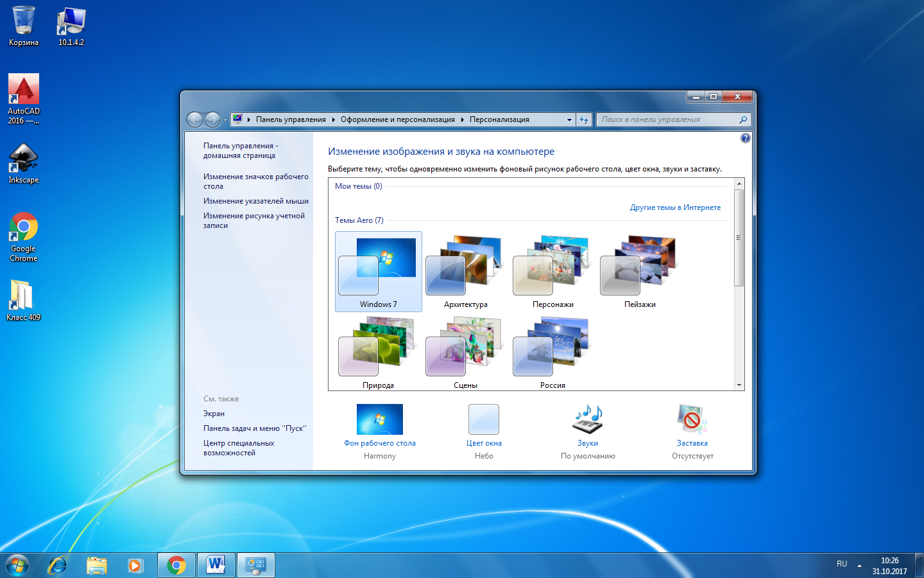Click the Back navigation arrow

pos(194,119)
